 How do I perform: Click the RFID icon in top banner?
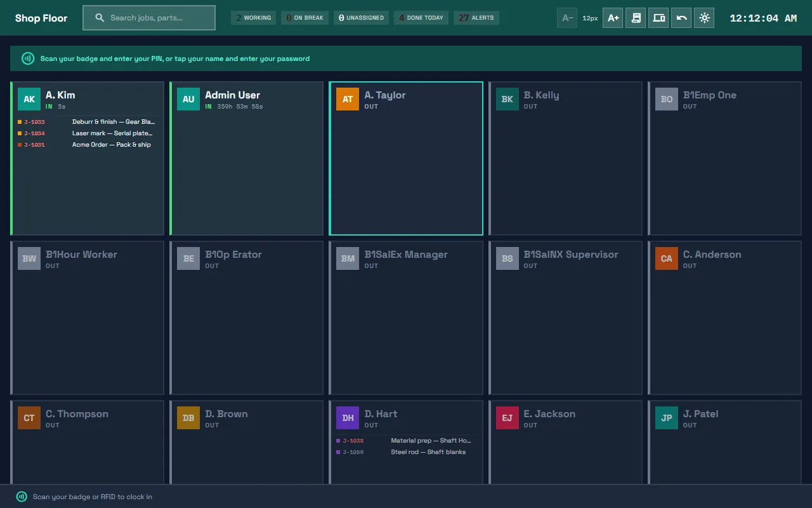28,58
